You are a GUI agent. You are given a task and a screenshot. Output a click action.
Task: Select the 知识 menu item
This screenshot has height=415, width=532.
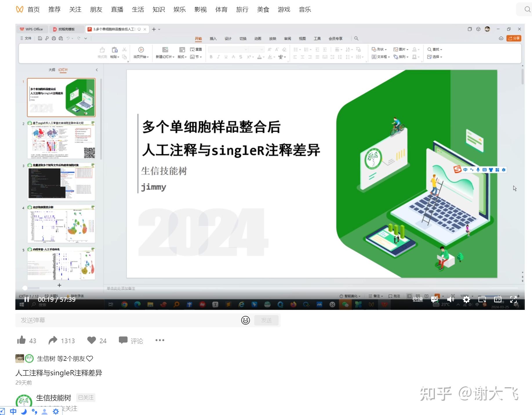click(158, 9)
